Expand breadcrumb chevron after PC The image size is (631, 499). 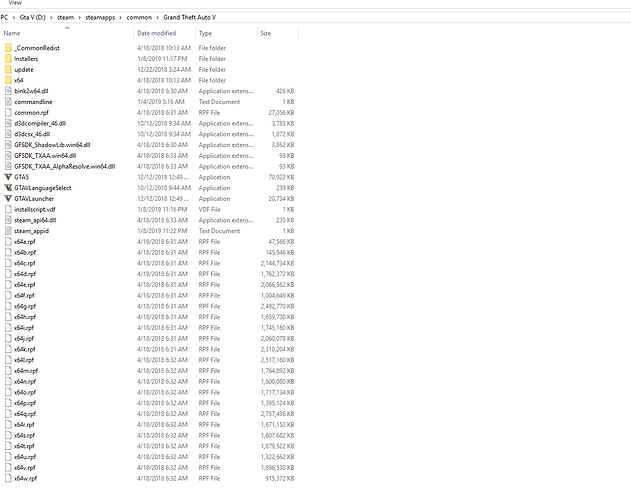(14, 18)
